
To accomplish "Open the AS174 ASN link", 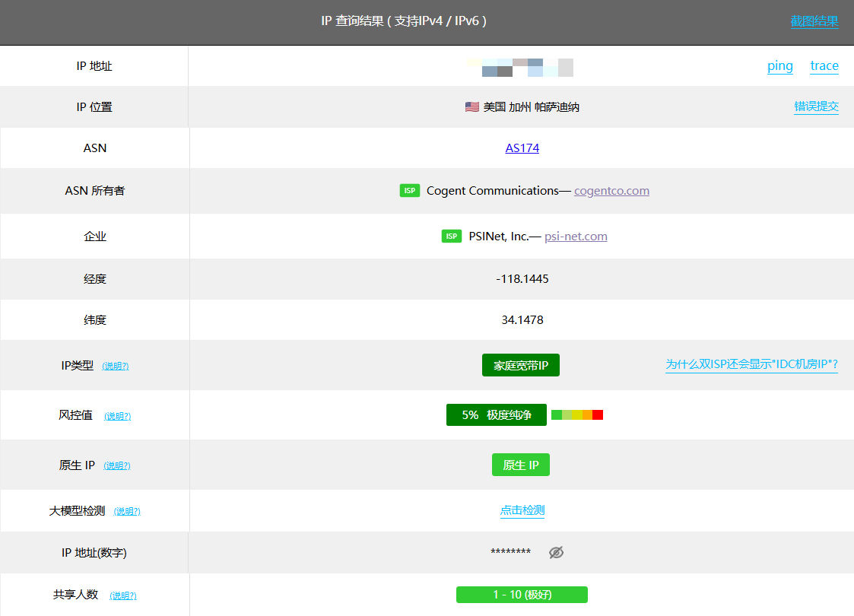I will (522, 148).
